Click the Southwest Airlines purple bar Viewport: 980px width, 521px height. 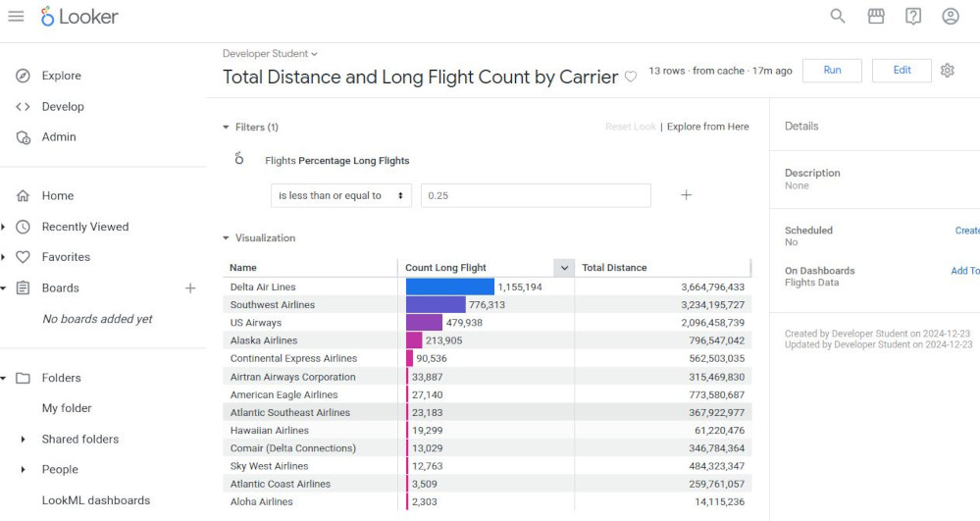(x=436, y=304)
